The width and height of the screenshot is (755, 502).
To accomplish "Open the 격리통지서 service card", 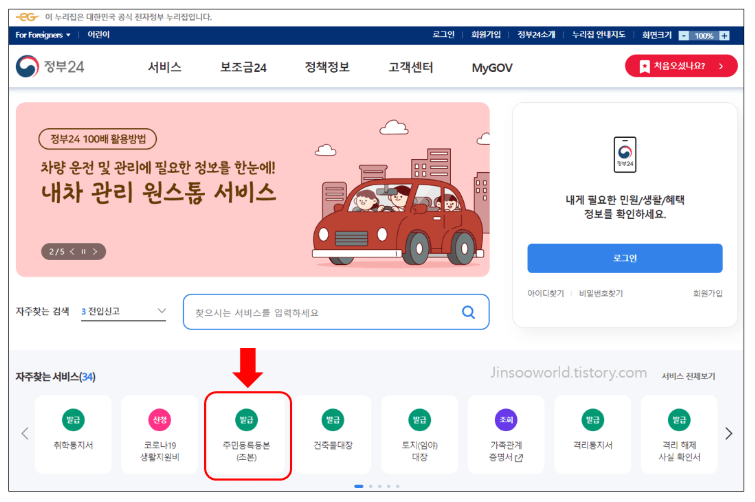I will (x=593, y=435).
